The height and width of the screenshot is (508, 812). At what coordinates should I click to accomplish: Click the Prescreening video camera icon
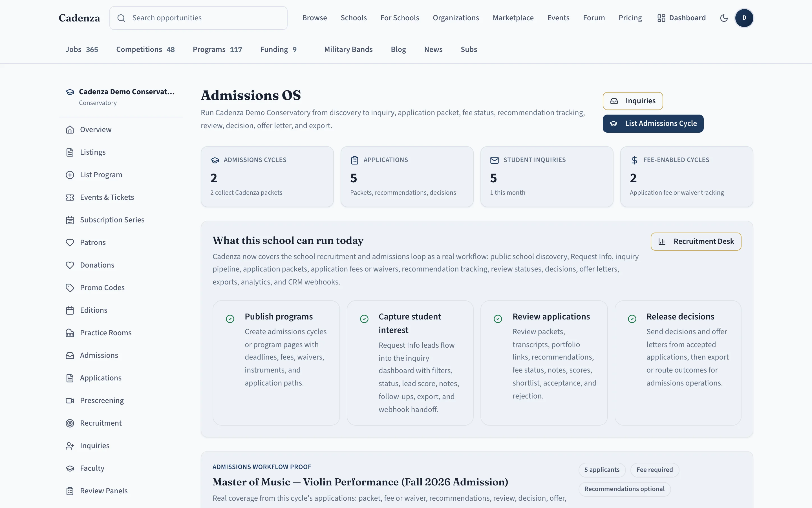70,400
